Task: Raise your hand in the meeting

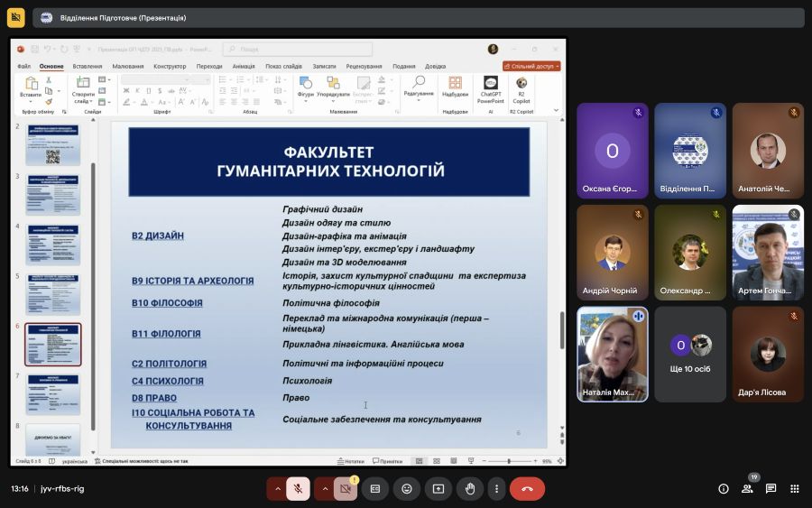Action: (470, 488)
